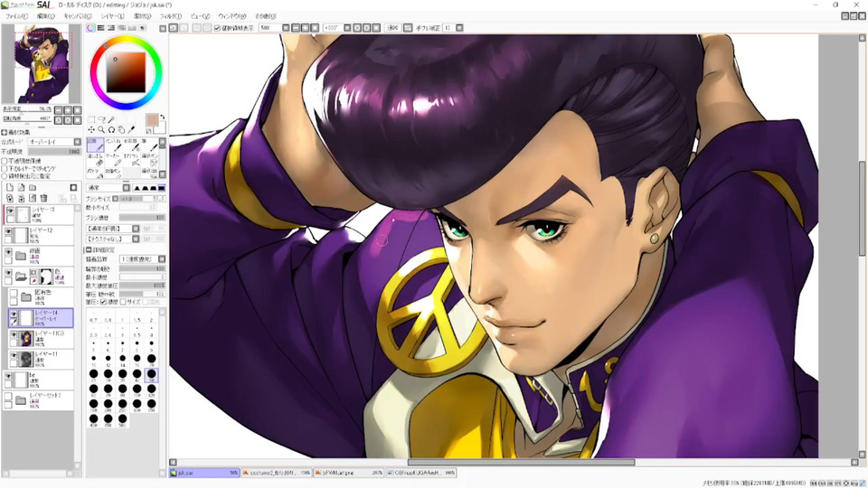Click inside the saturation-value color square
Viewport: 868px width, 488px height.
(127, 72)
